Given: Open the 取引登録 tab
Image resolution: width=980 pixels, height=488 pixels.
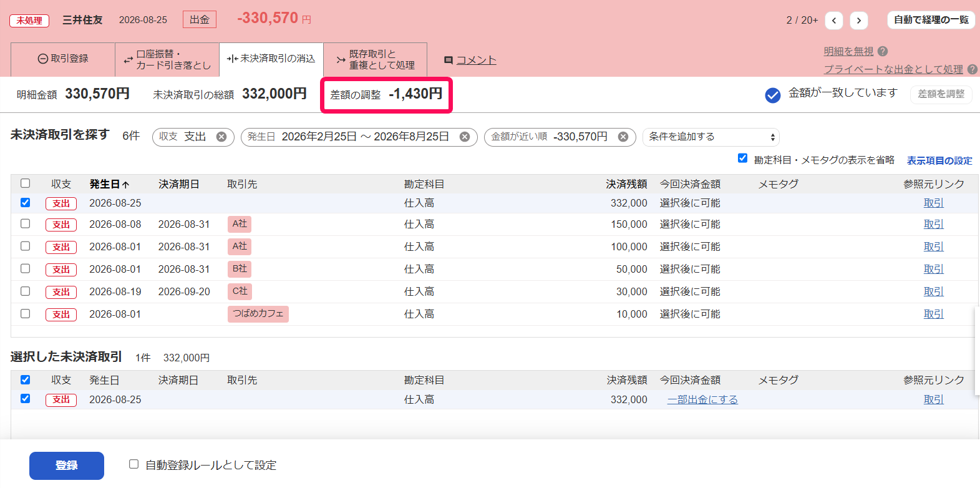Looking at the screenshot, I should [63, 59].
